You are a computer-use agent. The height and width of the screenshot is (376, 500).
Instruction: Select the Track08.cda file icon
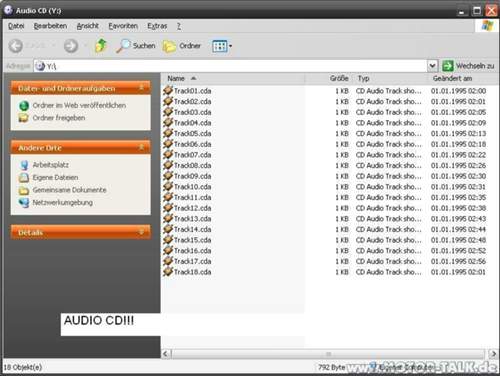pos(168,165)
